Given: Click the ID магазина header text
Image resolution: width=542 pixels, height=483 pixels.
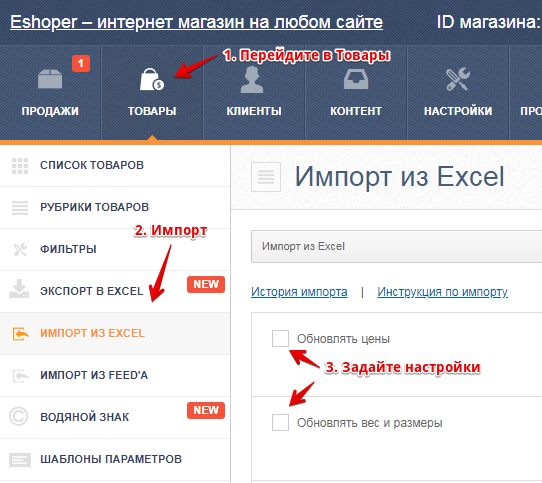Looking at the screenshot, I should point(489,22).
